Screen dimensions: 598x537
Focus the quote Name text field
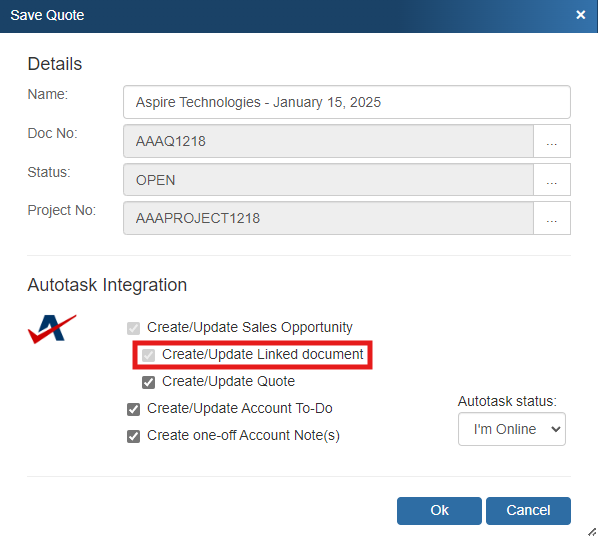point(347,102)
